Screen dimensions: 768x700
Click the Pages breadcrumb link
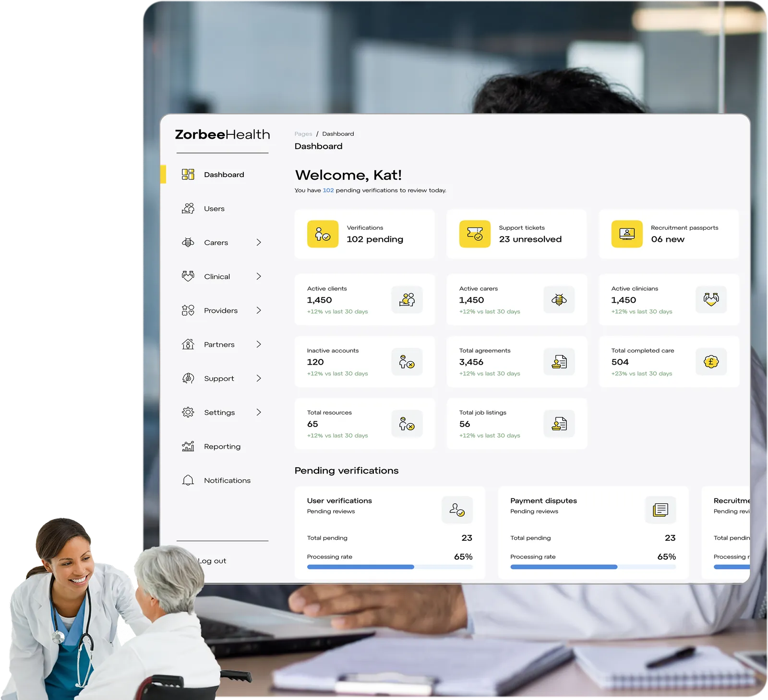point(303,134)
